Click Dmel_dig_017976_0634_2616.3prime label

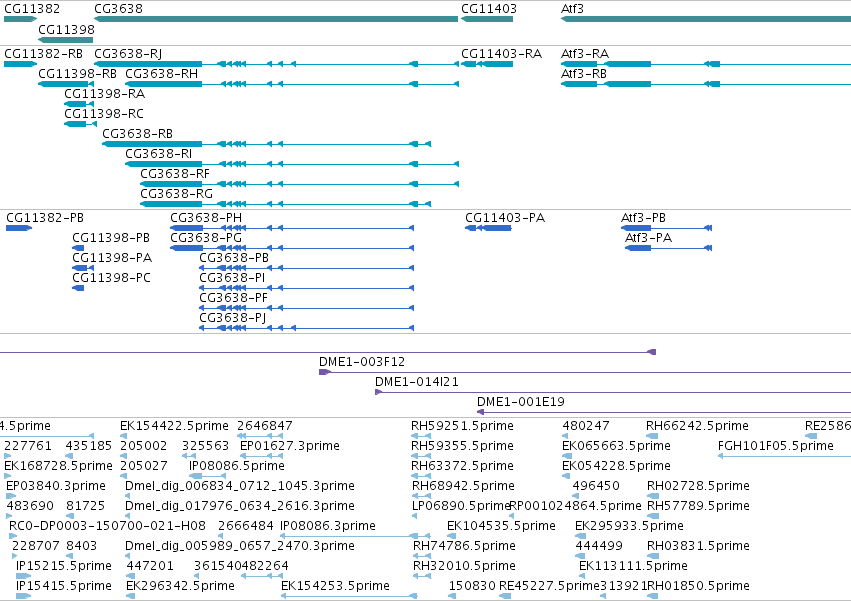tap(240, 507)
